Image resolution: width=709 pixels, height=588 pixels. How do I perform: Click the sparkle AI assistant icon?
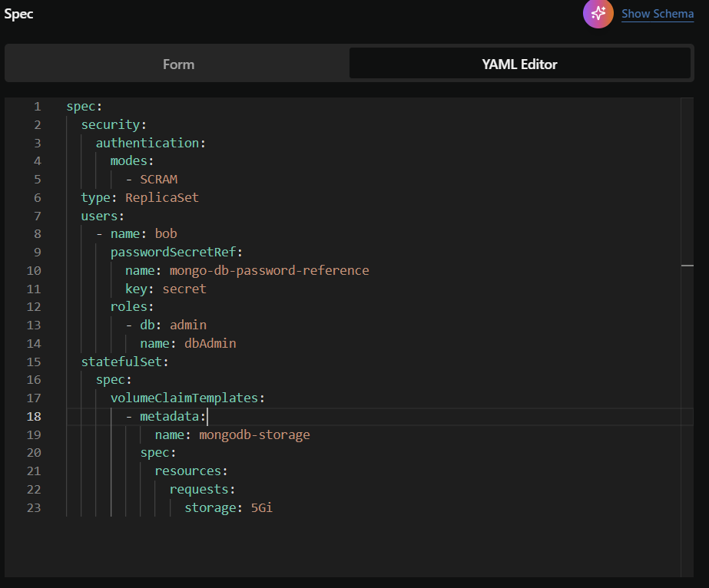pyautogui.click(x=598, y=13)
